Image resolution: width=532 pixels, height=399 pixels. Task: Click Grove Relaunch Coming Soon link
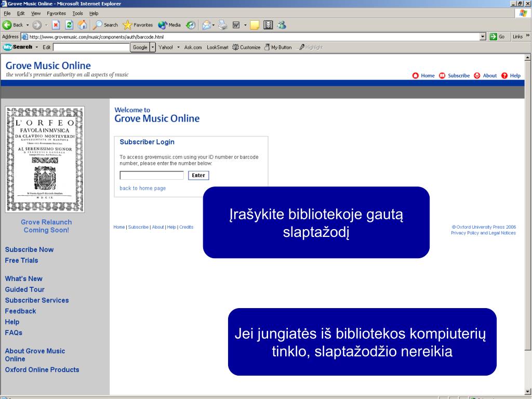[x=46, y=226]
